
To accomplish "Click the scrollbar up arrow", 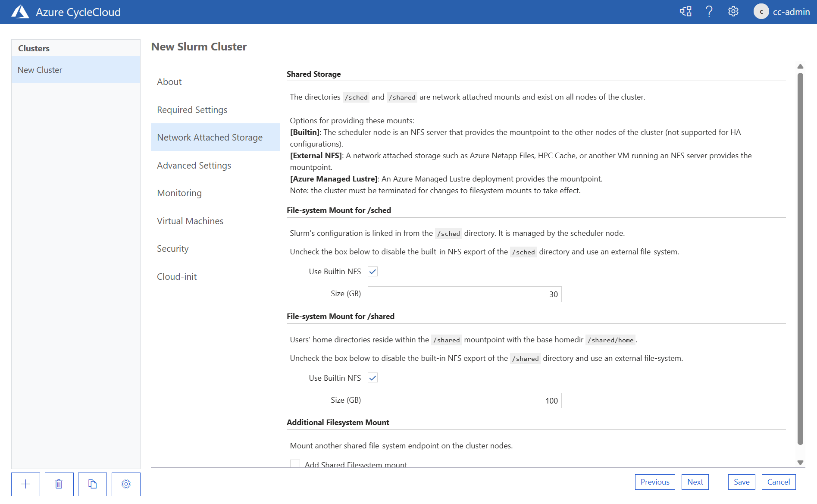I will [x=800, y=66].
